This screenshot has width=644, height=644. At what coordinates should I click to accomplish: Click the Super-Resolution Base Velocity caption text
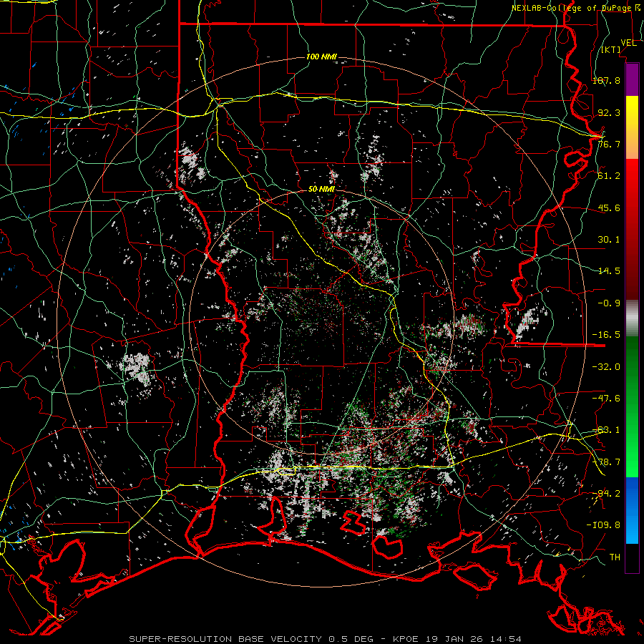pyautogui.click(x=325, y=639)
